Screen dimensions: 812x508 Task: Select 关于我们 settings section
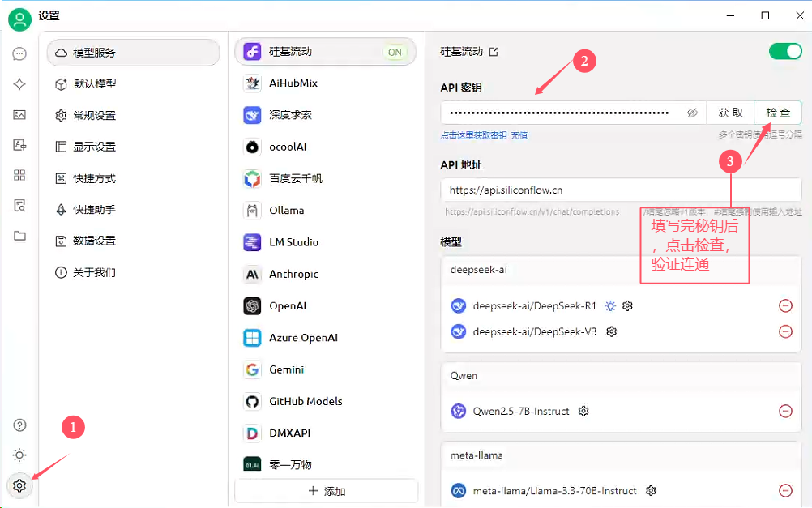click(134, 272)
